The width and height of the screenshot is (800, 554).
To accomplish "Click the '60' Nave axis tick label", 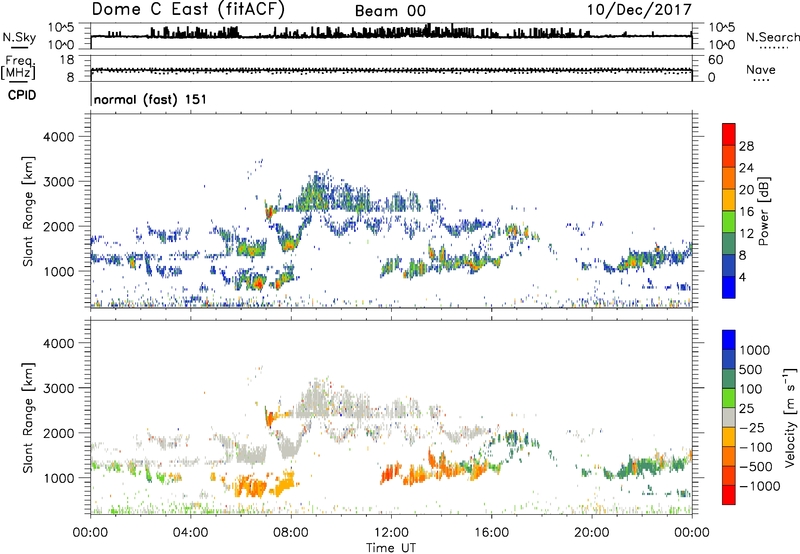I will (715, 60).
